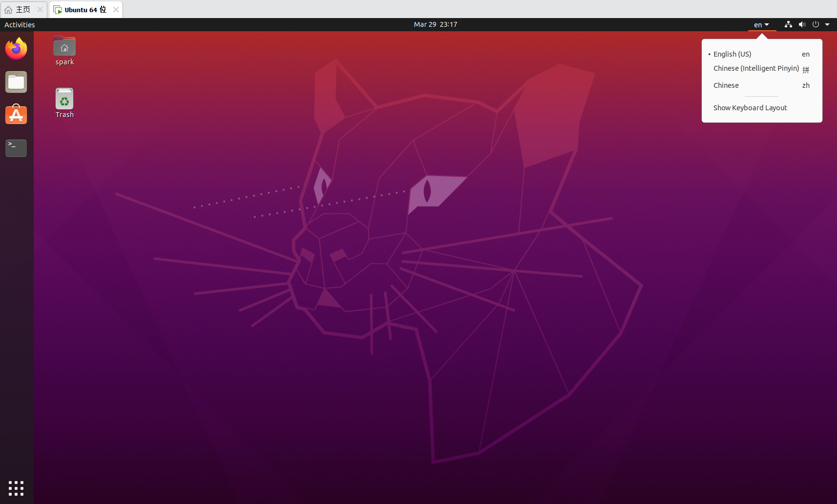Select the spark home folder icon
This screenshot has height=504, width=837.
tap(64, 51)
